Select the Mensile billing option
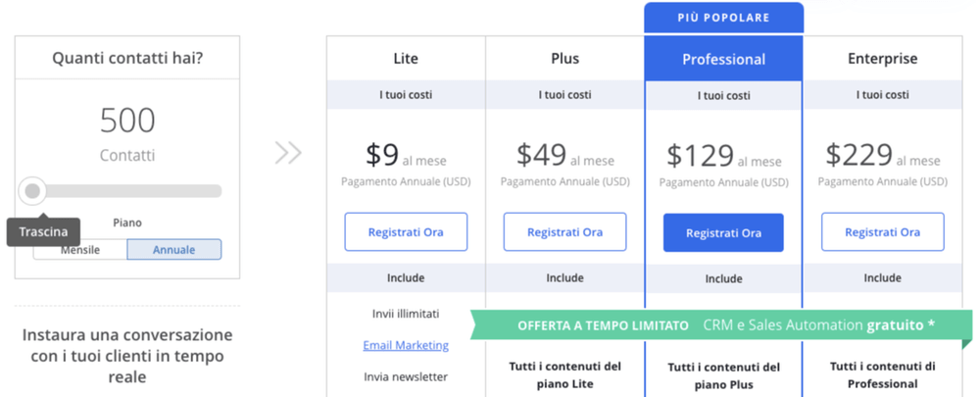Viewport: 980px width, 397px height. pos(80,249)
